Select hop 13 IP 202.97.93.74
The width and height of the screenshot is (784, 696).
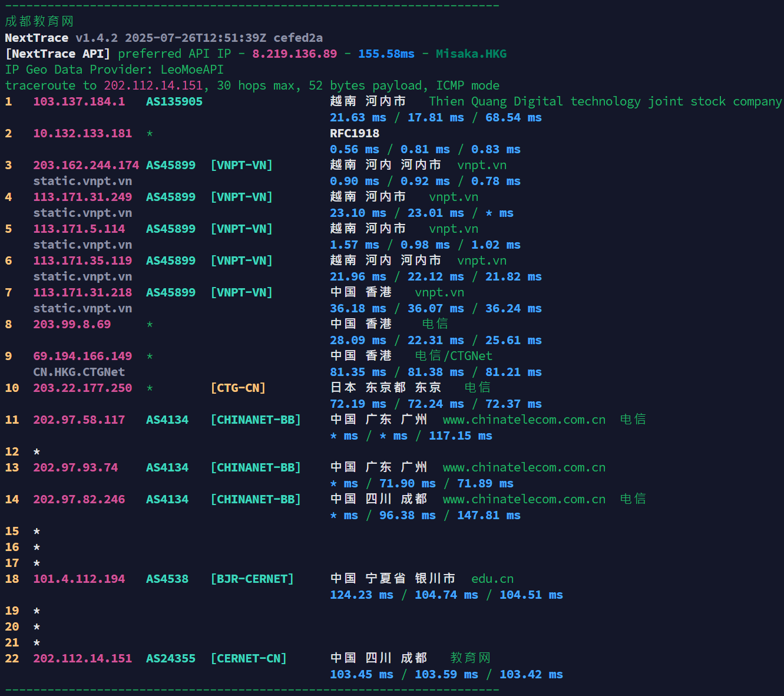[75, 467]
